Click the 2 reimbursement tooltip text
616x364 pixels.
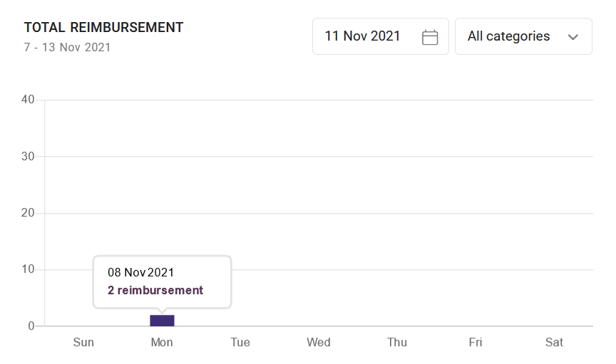coord(155,291)
